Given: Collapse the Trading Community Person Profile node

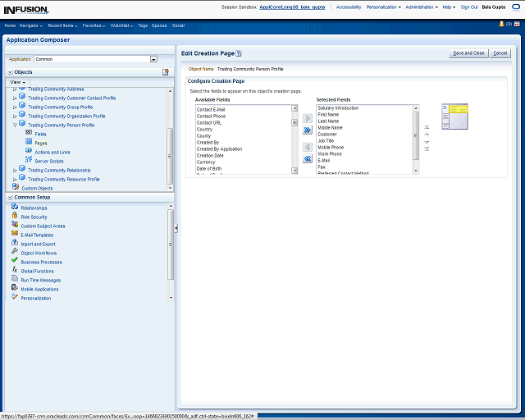Looking at the screenshot, I should click(x=16, y=126).
